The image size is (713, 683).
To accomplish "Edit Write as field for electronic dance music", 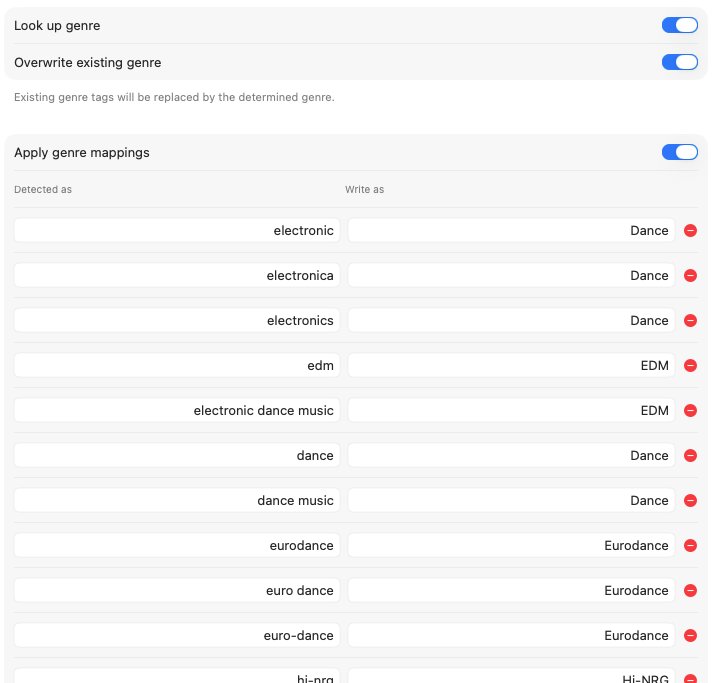I will tap(511, 411).
